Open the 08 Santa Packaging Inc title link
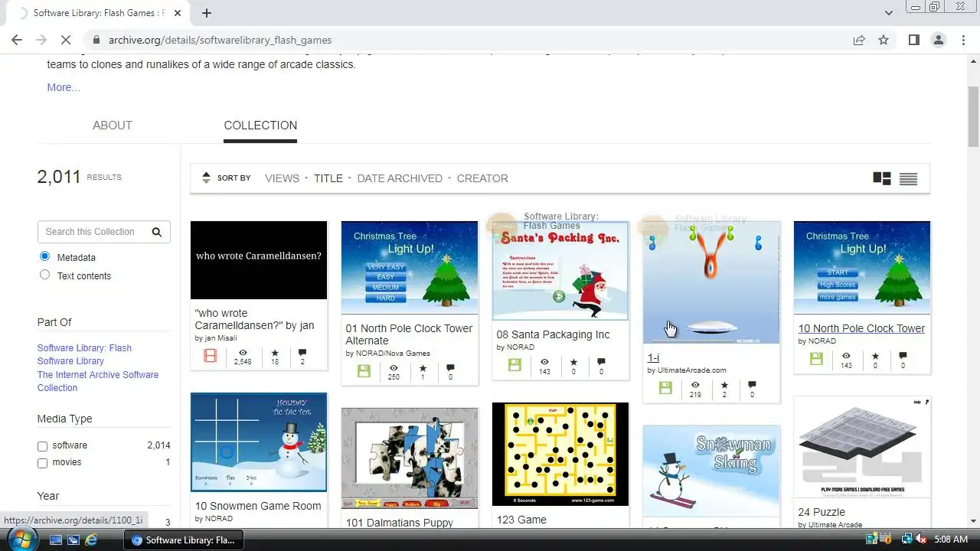 pos(553,334)
